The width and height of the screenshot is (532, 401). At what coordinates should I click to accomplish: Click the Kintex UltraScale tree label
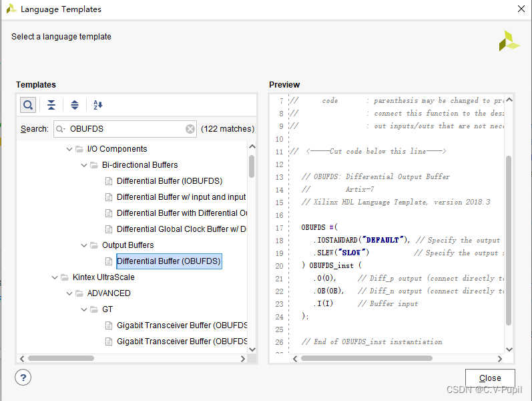click(103, 277)
